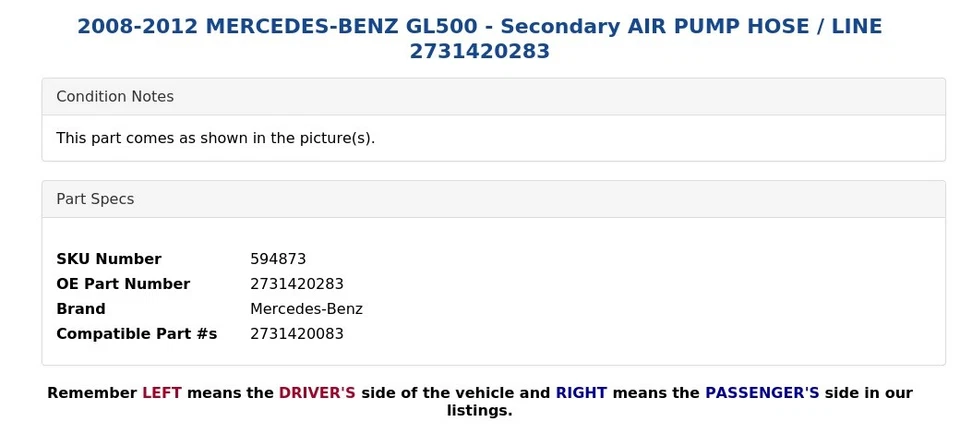The image size is (960, 434).
Task: Click the Compatible Part #s label
Action: tap(136, 334)
